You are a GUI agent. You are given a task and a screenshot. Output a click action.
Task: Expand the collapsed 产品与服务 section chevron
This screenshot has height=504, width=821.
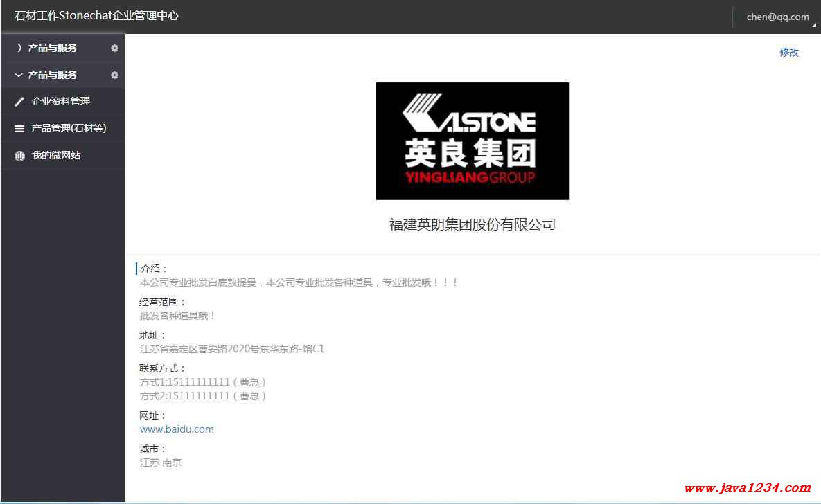[x=19, y=48]
